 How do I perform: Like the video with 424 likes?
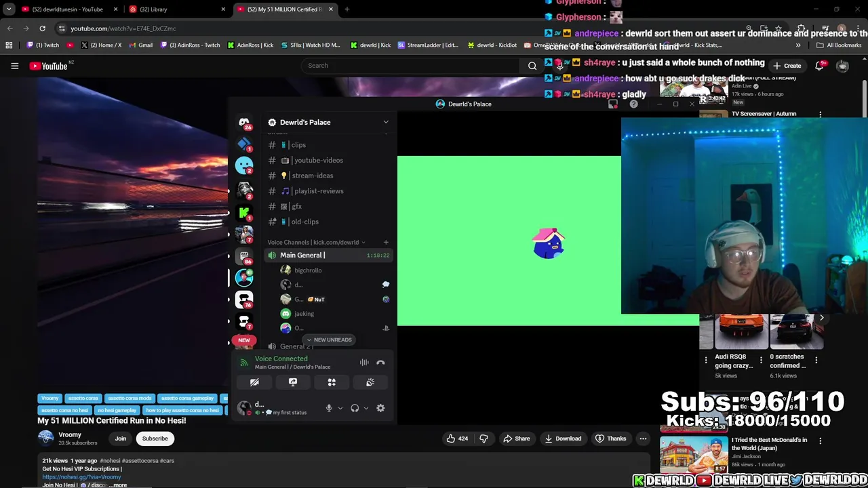(x=457, y=439)
